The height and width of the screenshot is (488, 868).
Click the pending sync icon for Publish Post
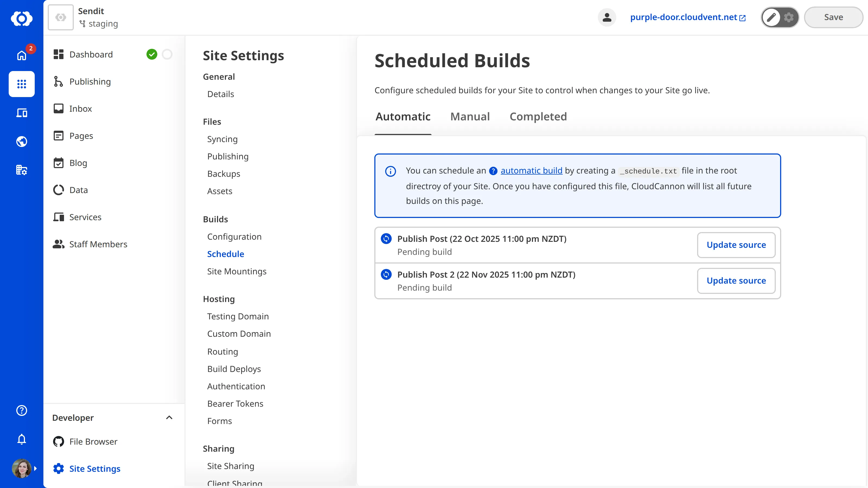(x=386, y=239)
